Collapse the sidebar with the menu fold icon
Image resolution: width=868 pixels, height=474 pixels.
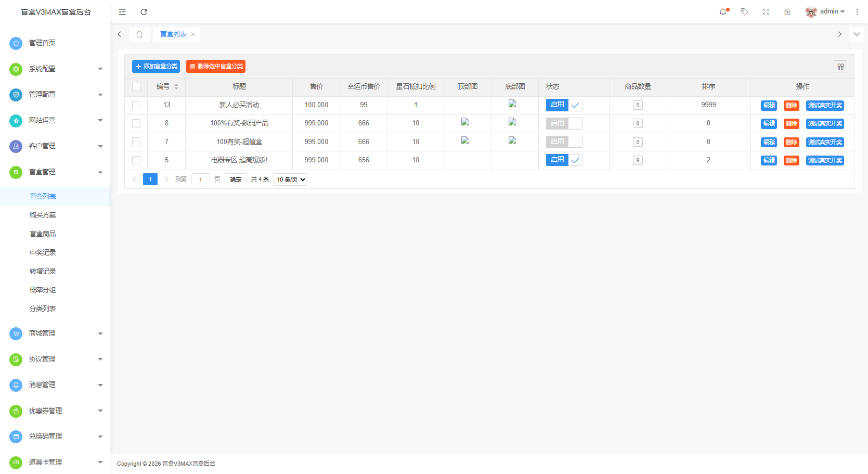(x=122, y=11)
